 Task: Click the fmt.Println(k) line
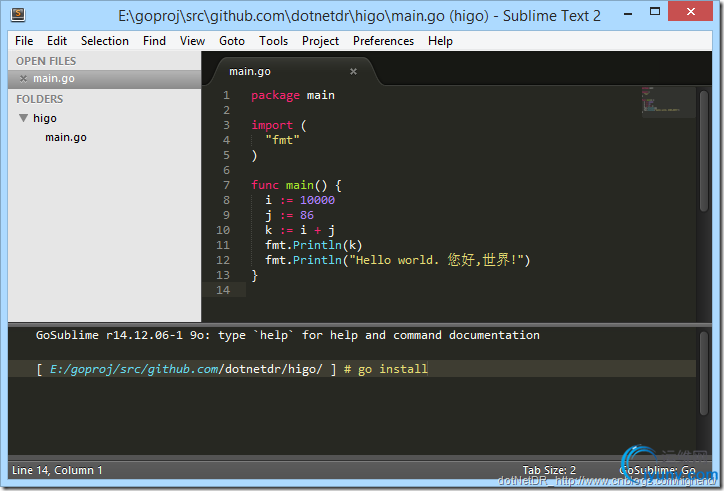click(x=314, y=245)
